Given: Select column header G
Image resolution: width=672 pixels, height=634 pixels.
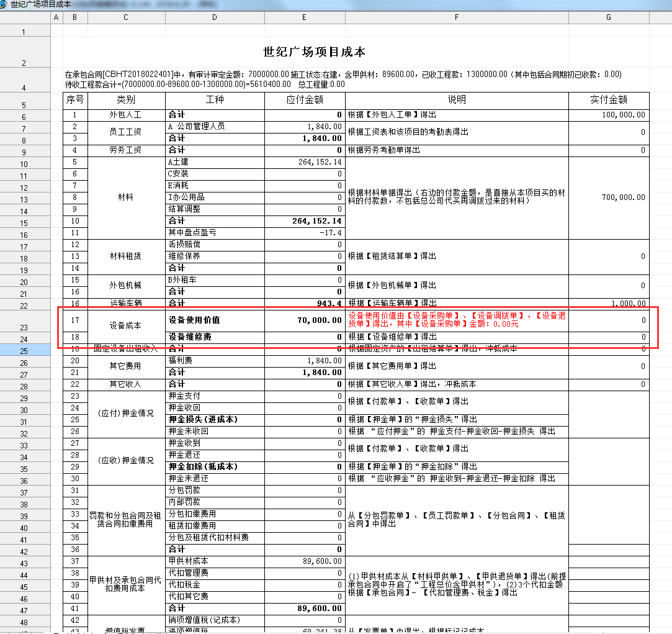Looking at the screenshot, I should tap(609, 17).
